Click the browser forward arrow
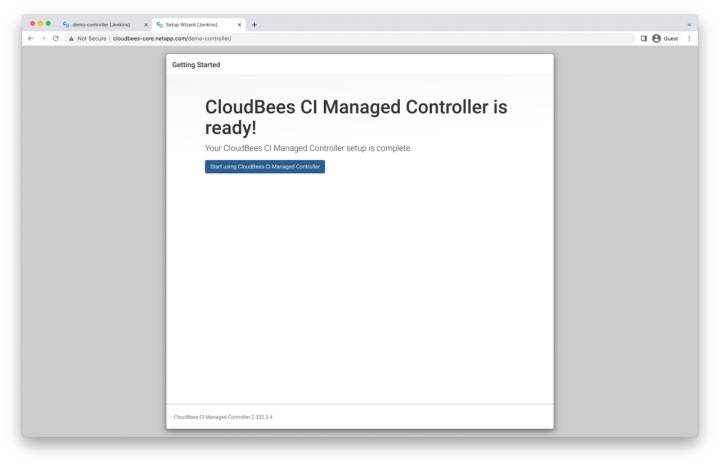720x467 pixels. coord(43,38)
